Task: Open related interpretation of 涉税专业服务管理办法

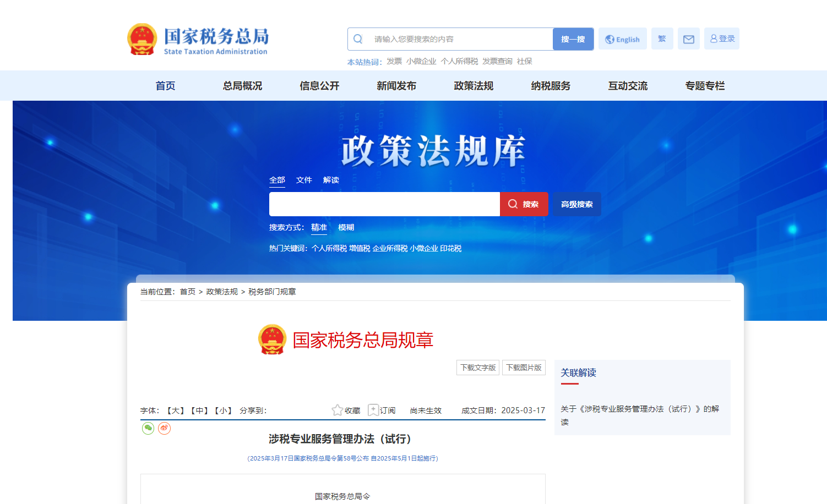Action: 640,415
